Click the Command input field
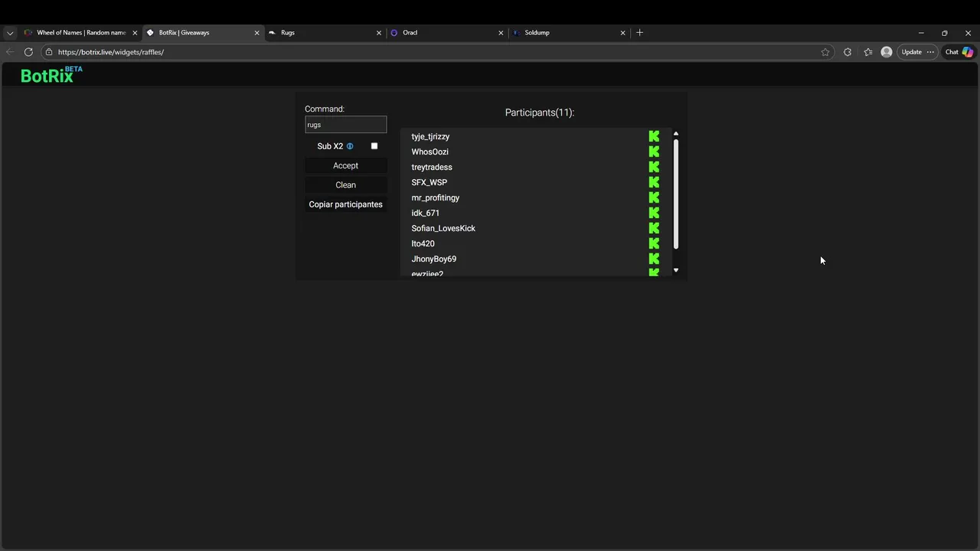 [x=345, y=125]
